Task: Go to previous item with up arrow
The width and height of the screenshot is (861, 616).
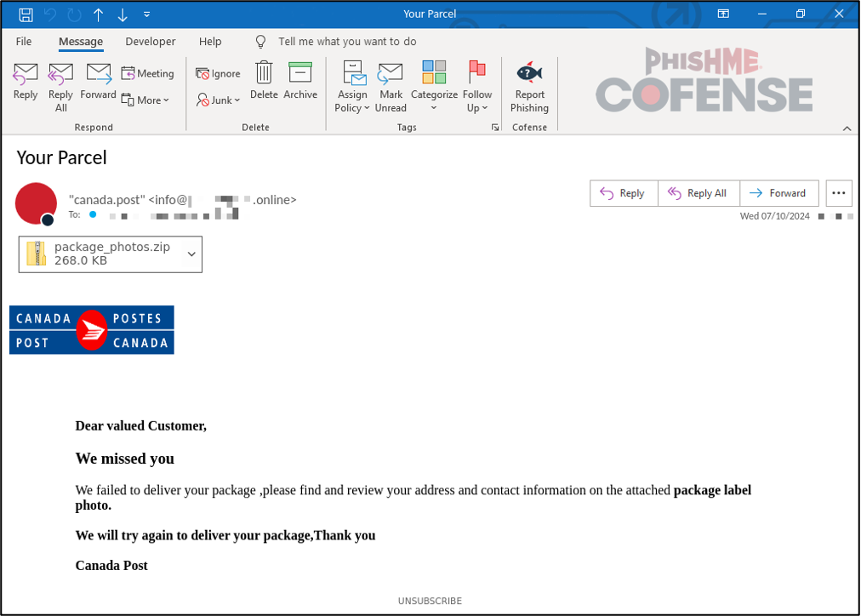Action: [x=99, y=14]
